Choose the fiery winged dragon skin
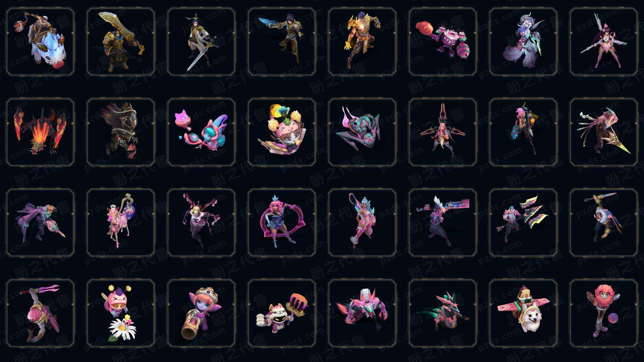The height and width of the screenshot is (362, 644). [40, 132]
